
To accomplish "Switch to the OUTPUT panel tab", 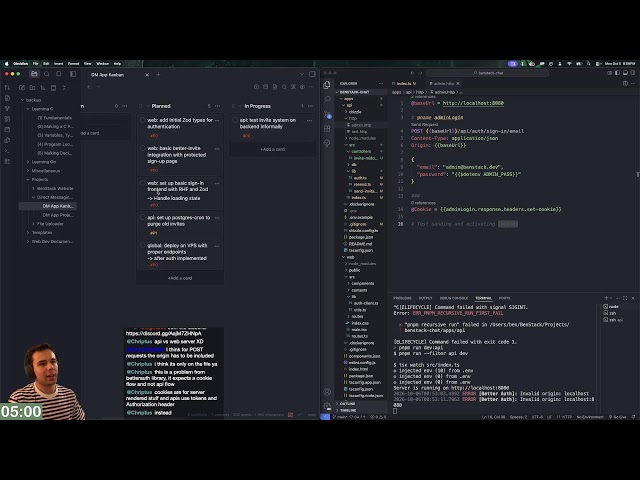I will 425,298.
